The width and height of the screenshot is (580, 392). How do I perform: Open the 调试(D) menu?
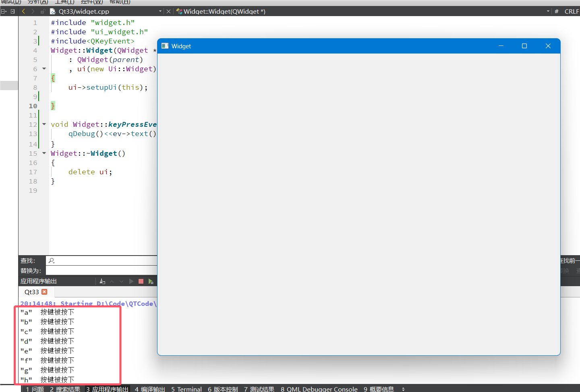coord(11,2)
